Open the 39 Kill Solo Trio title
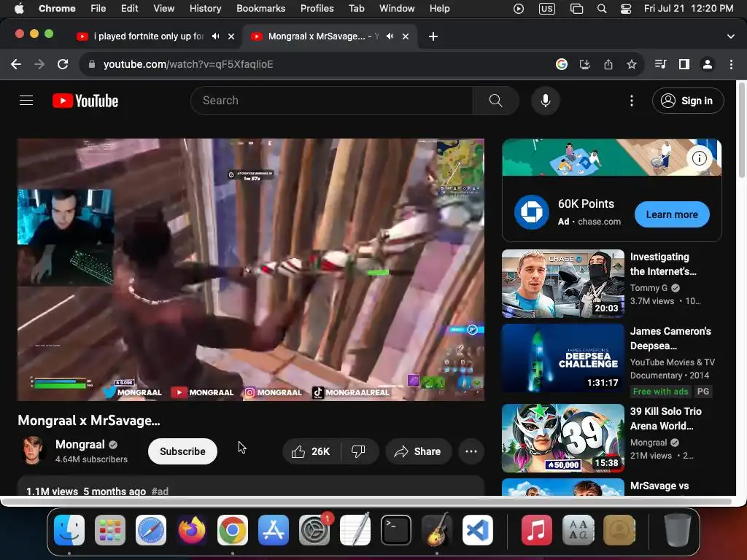747x560 pixels. click(665, 419)
